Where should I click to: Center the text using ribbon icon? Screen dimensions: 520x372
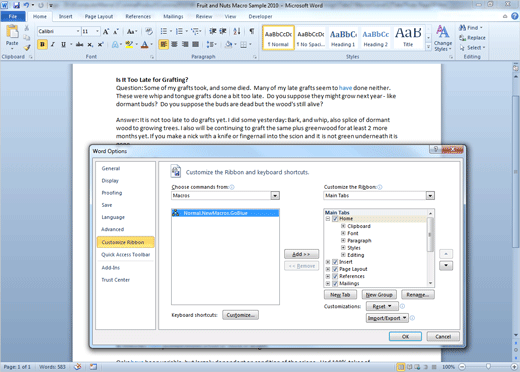coord(174,44)
